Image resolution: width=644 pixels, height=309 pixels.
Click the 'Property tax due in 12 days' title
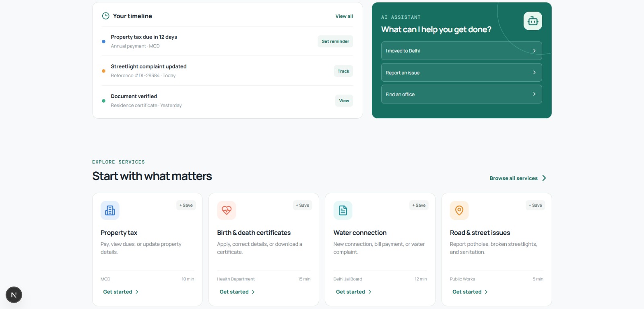(x=144, y=37)
